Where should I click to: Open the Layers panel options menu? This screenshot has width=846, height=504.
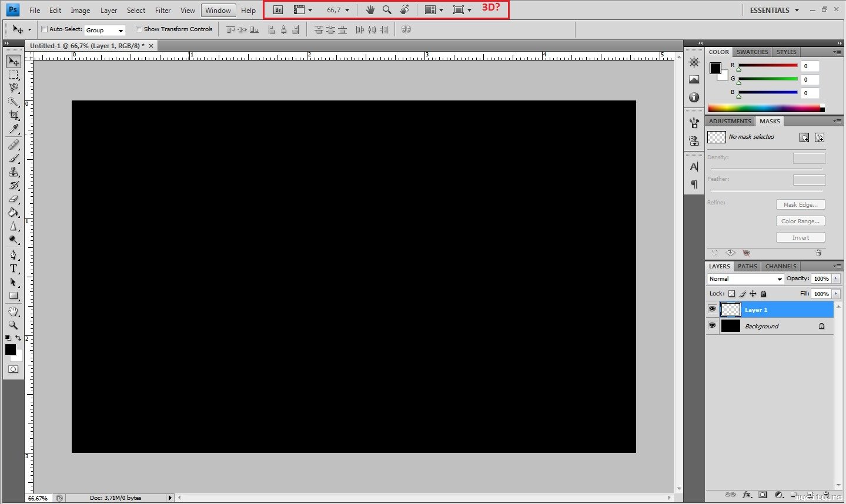tap(837, 266)
